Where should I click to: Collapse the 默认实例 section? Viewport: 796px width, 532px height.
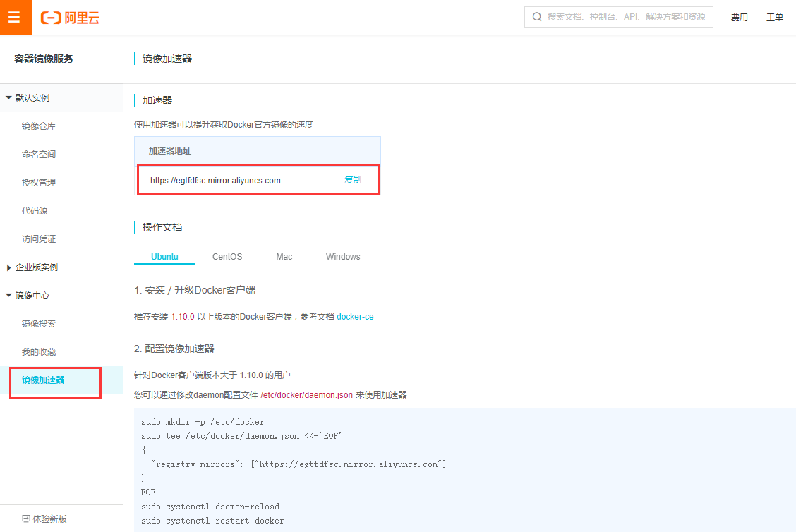[8, 97]
